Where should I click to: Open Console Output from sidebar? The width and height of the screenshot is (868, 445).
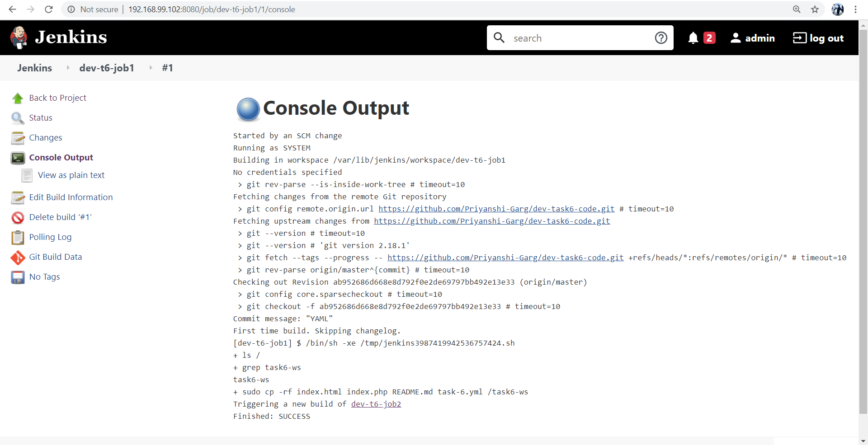pos(61,157)
